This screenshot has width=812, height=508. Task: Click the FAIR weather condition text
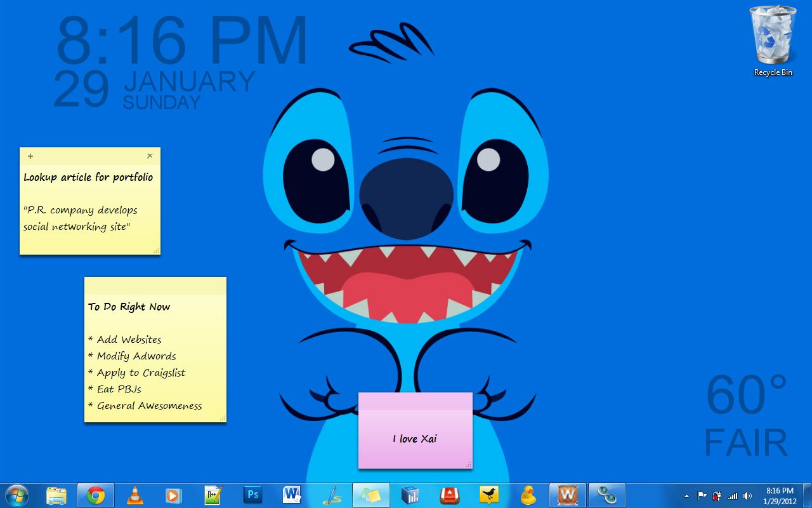(745, 443)
